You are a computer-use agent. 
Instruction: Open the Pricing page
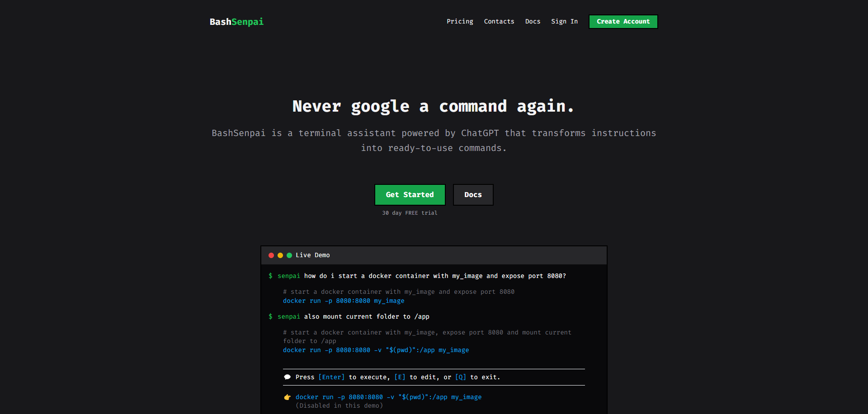pyautogui.click(x=460, y=21)
